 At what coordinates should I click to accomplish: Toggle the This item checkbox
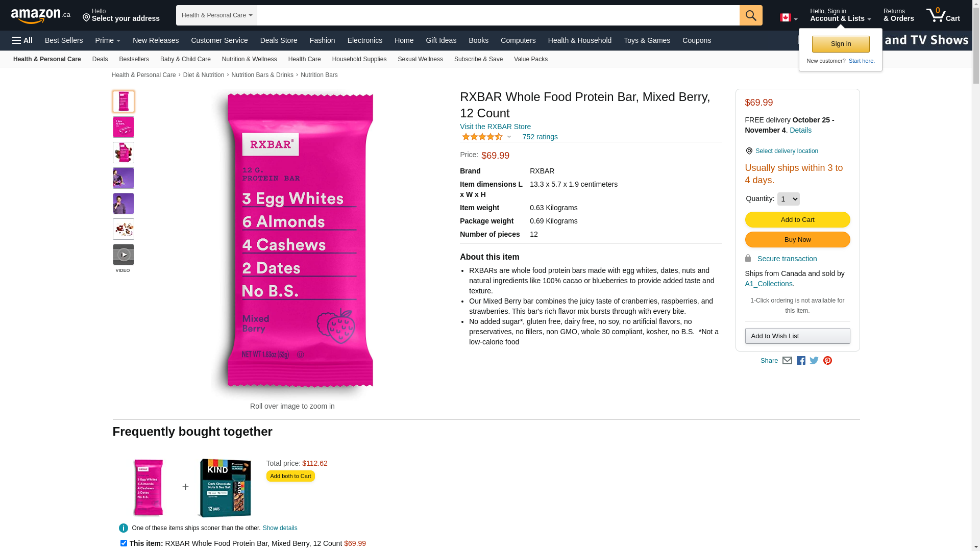(x=124, y=543)
